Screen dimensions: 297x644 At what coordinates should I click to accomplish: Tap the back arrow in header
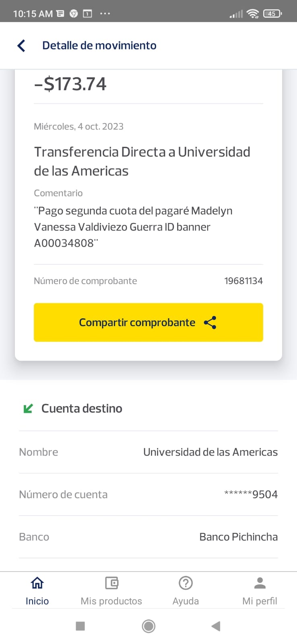point(22,45)
